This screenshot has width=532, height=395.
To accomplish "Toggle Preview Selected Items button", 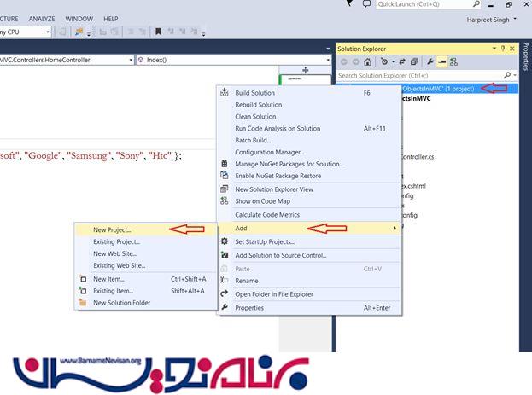I will tap(441, 61).
